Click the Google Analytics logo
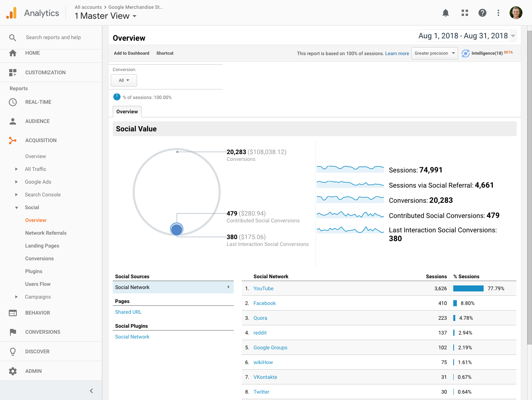The height and width of the screenshot is (400, 532). 12,13
